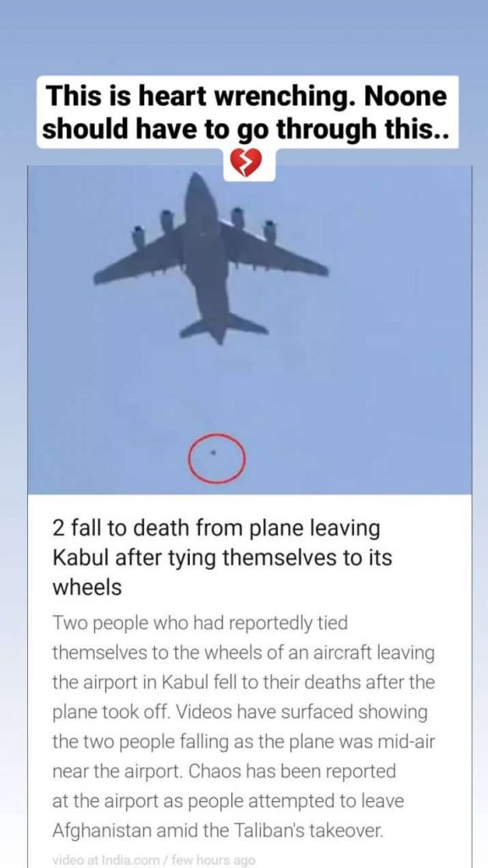
Task: Click the red circle marker in the sky
Action: (216, 458)
